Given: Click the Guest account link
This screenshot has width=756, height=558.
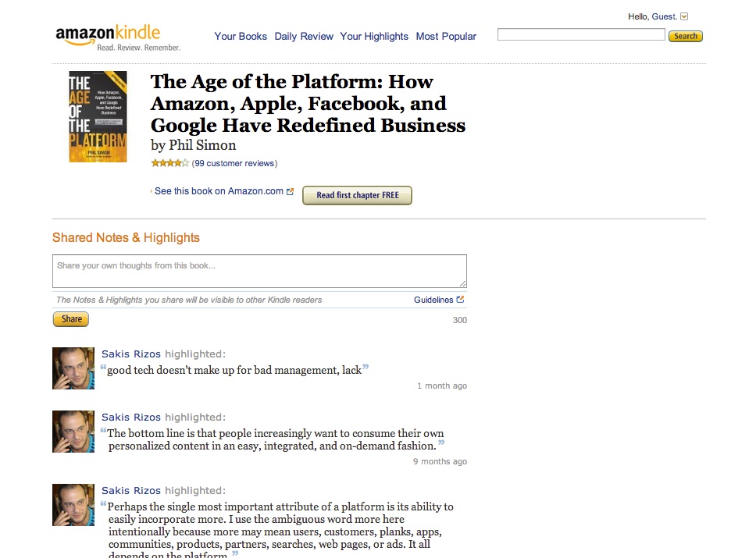Looking at the screenshot, I should click(663, 16).
